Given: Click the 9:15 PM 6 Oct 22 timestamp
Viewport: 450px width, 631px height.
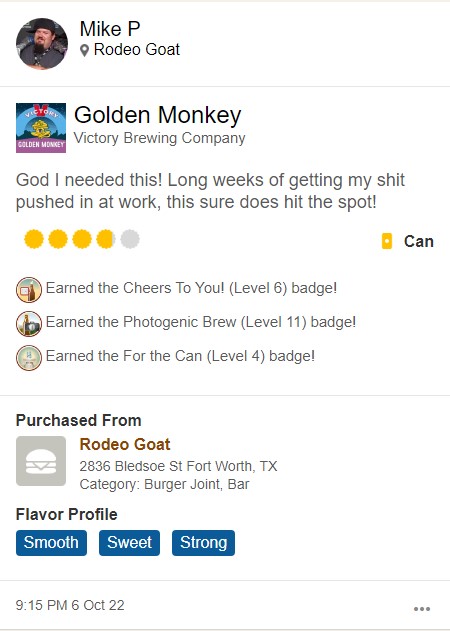Looking at the screenshot, I should (x=70, y=605).
